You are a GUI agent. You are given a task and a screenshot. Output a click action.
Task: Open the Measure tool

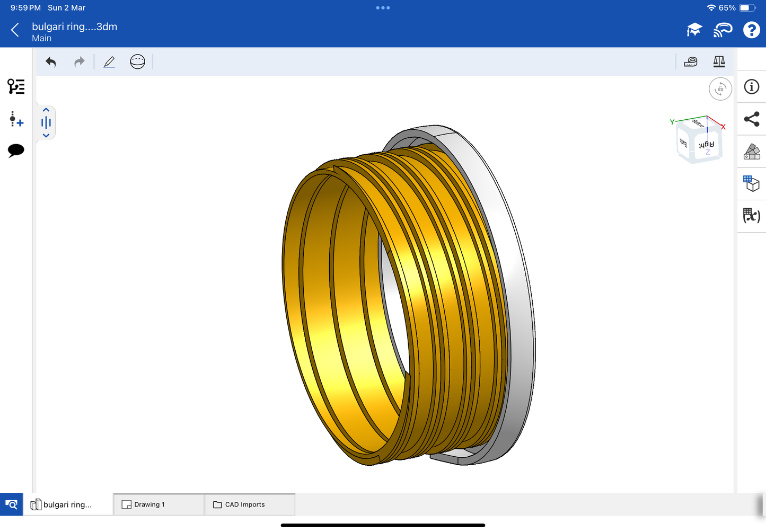click(691, 62)
